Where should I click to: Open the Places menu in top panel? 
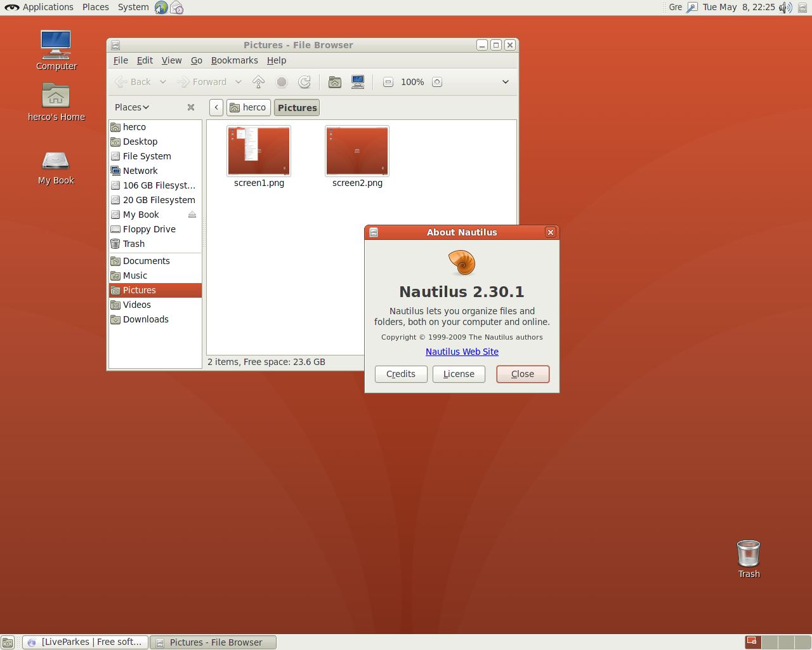click(x=96, y=7)
